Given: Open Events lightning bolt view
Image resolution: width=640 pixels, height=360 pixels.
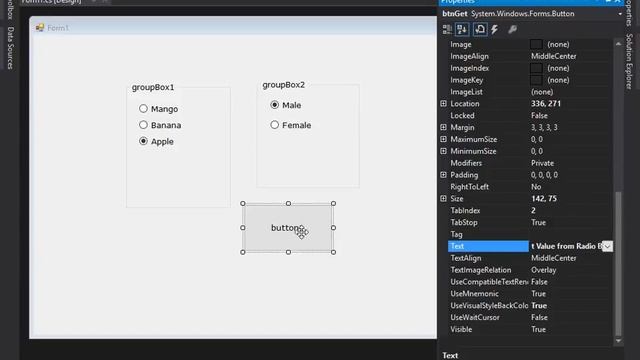Looking at the screenshot, I should tap(495, 29).
